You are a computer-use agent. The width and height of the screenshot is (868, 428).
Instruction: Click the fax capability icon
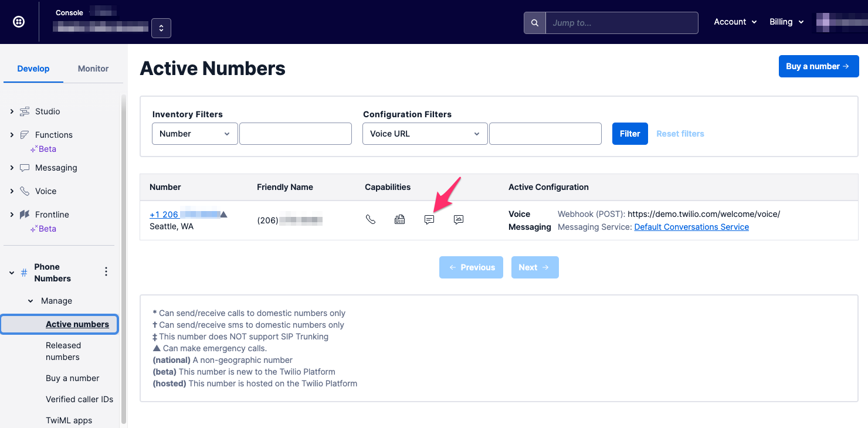(400, 219)
